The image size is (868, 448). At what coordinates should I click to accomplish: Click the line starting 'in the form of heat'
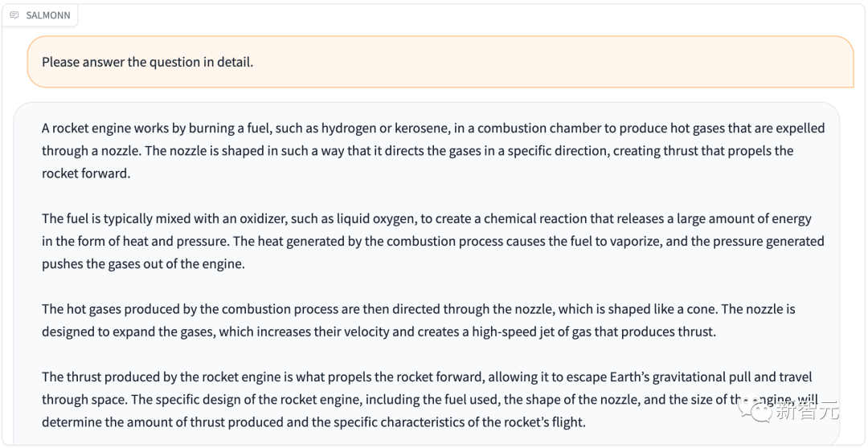click(x=433, y=241)
